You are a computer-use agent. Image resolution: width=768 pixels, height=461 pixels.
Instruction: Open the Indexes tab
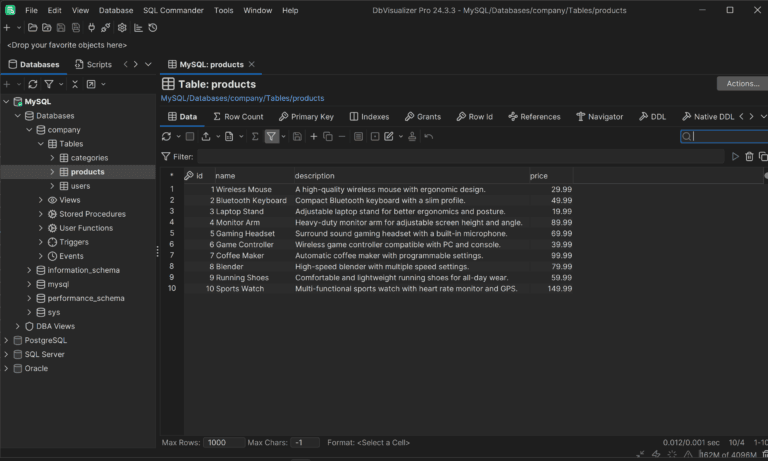pos(369,117)
